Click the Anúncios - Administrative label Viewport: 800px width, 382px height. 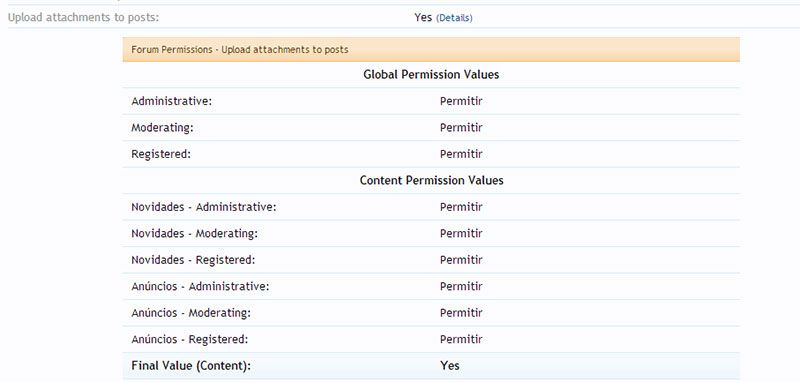tap(200, 287)
